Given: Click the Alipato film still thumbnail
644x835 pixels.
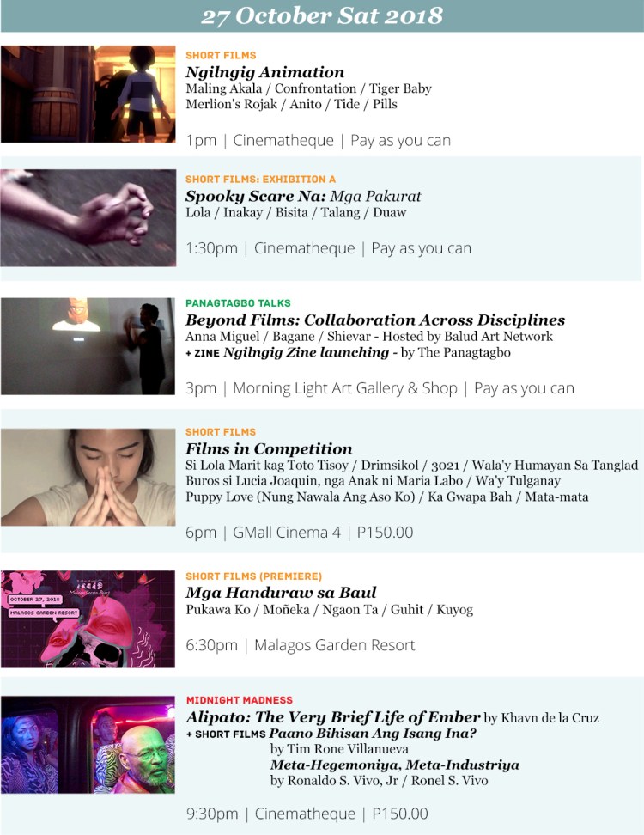Looking at the screenshot, I should (x=88, y=745).
